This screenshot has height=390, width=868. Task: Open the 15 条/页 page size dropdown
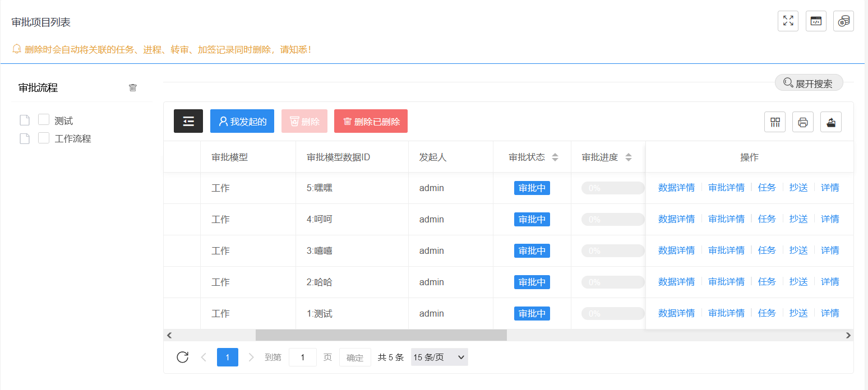click(439, 357)
